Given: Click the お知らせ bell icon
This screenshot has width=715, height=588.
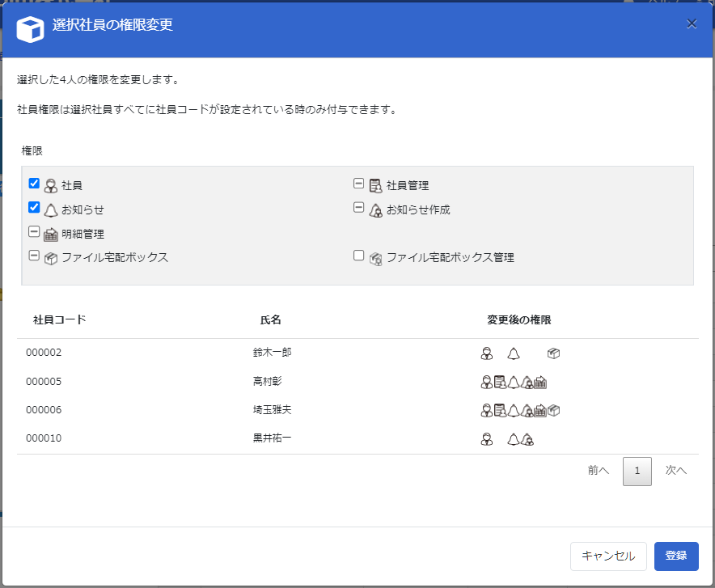Looking at the screenshot, I should (x=51, y=210).
